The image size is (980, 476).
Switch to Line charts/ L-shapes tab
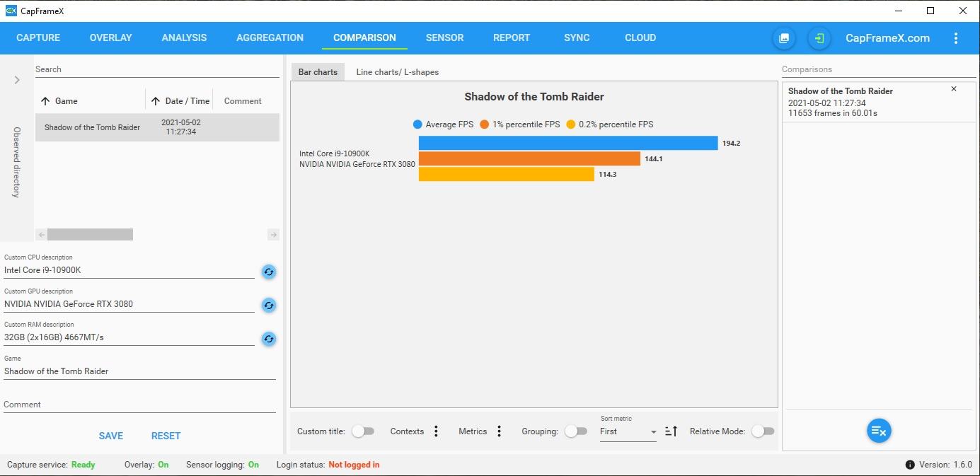pyautogui.click(x=398, y=72)
